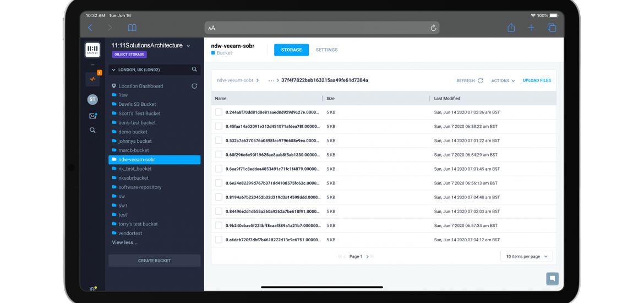This screenshot has height=303, width=644.
Task: Select the 0.45faa14a0209 file checkbox
Action: click(219, 126)
